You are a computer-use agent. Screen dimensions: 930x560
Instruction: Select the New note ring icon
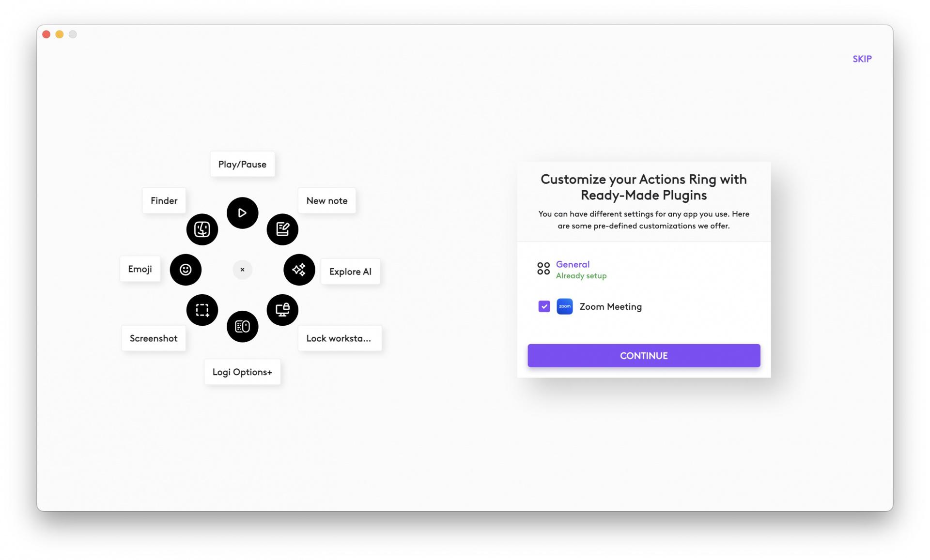(x=282, y=229)
